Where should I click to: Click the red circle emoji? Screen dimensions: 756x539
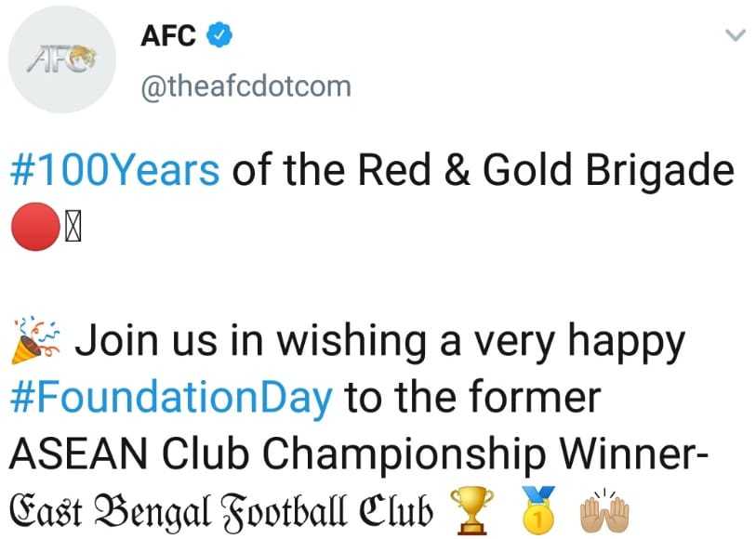tap(35, 227)
